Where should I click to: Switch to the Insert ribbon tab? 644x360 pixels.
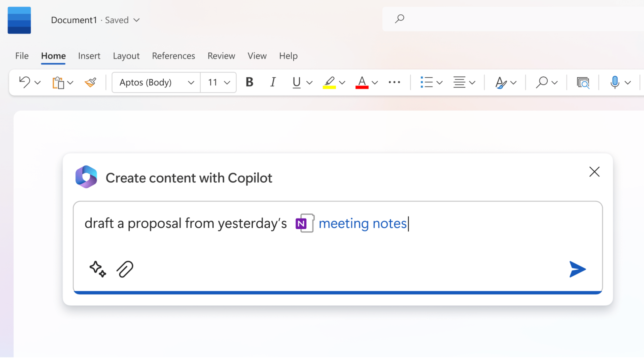pyautogui.click(x=89, y=56)
